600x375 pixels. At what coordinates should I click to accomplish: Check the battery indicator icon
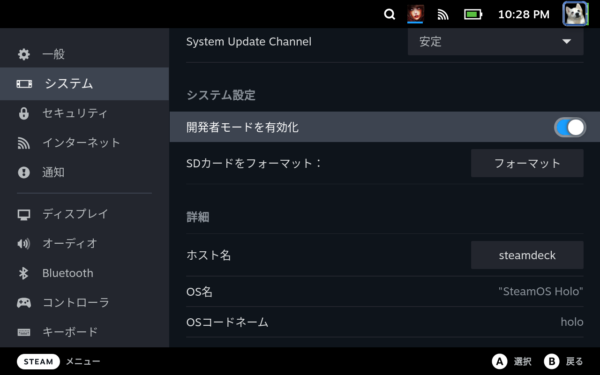(473, 15)
